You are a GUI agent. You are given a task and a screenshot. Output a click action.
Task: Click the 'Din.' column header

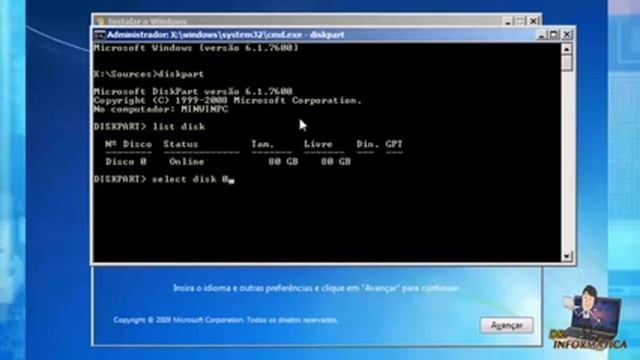(x=367, y=144)
